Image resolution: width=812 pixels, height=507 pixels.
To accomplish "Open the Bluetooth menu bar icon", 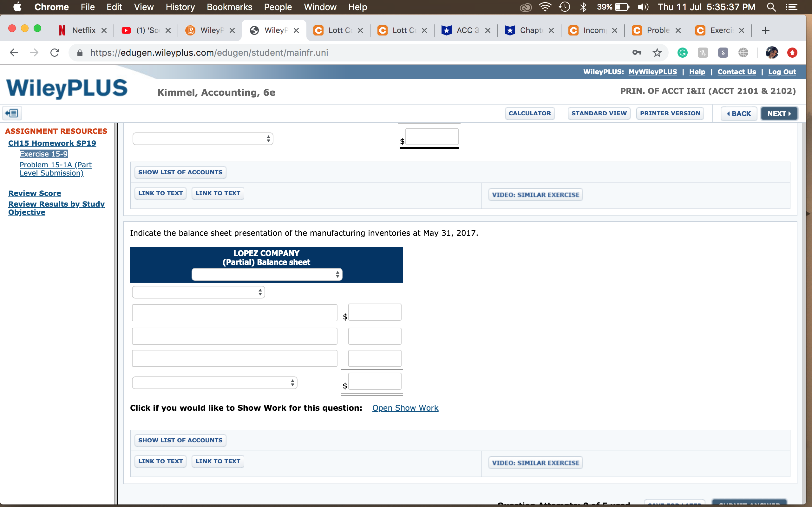I will click(584, 7).
